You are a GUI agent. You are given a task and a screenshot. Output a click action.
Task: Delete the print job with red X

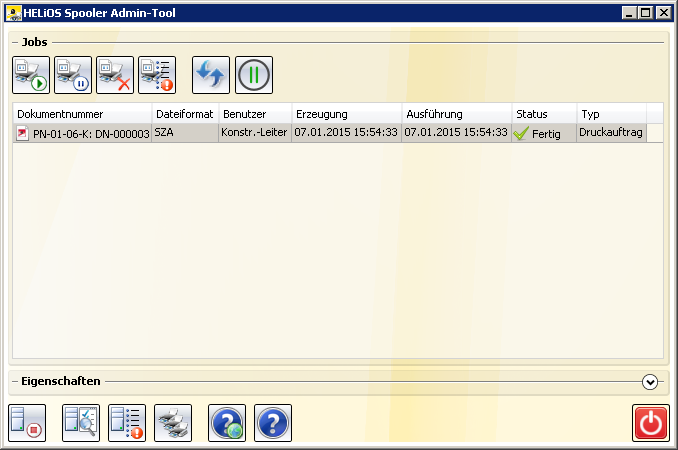(115, 75)
